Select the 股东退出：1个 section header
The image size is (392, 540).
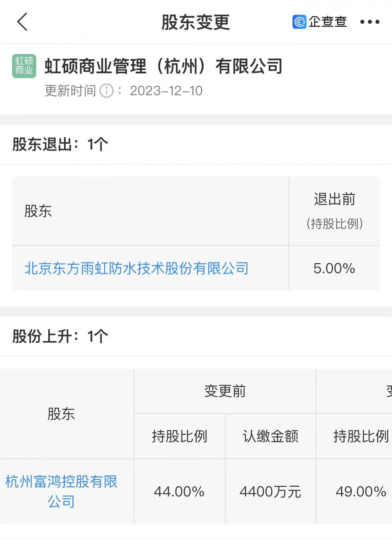(x=60, y=144)
